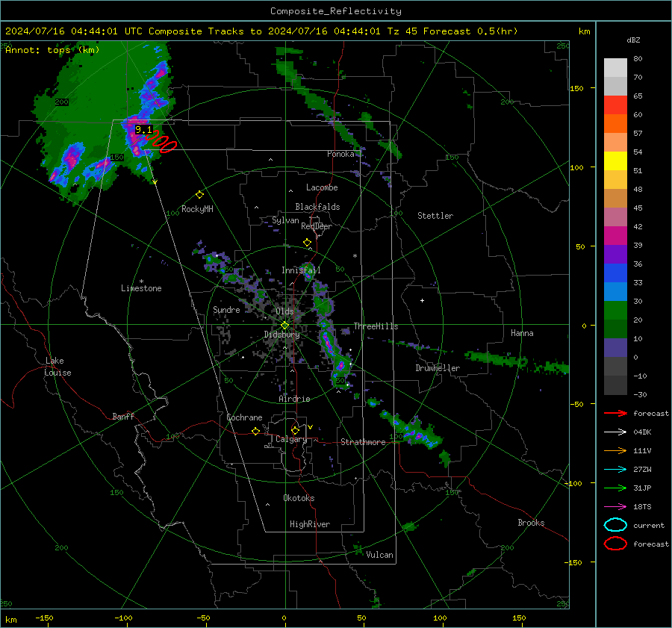The image size is (672, 628).
Task: Select the green 31JP arrow legend entry
Action: tap(615, 488)
